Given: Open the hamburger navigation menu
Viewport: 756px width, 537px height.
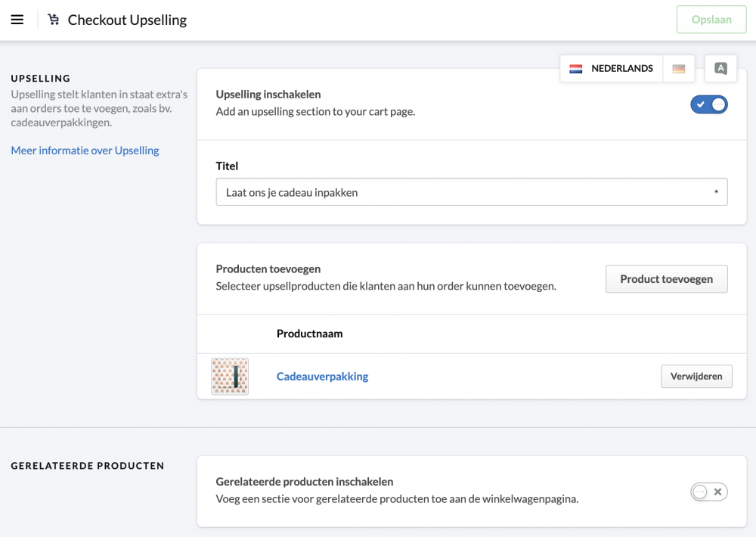Looking at the screenshot, I should 17,20.
